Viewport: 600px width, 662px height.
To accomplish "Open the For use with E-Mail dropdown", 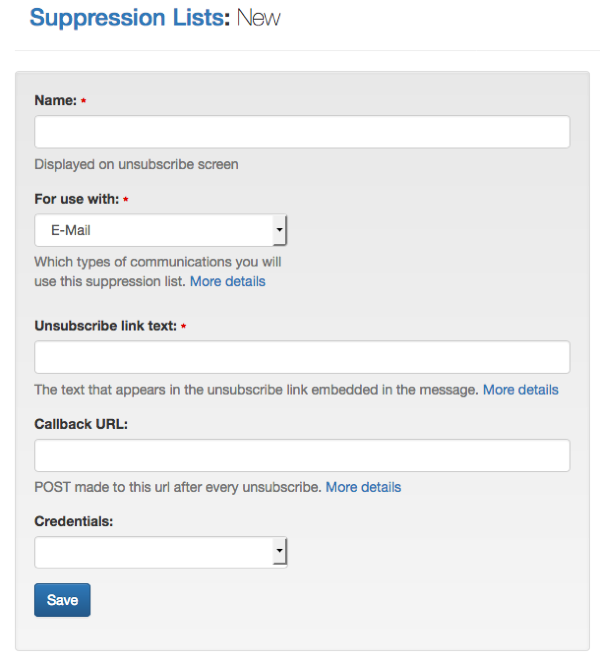I will pos(161,230).
